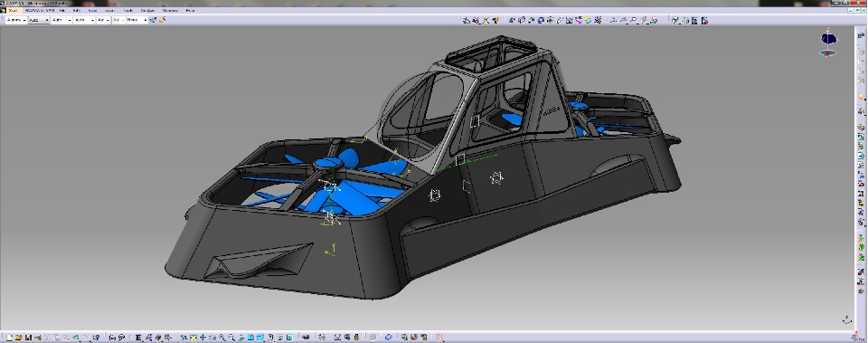Open the Window menu
This screenshot has height=343, width=868.
tap(170, 11)
